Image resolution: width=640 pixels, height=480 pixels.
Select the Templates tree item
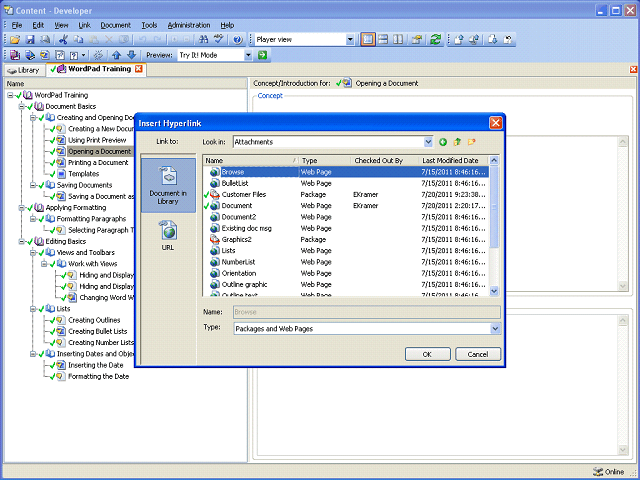pyautogui.click(x=84, y=174)
